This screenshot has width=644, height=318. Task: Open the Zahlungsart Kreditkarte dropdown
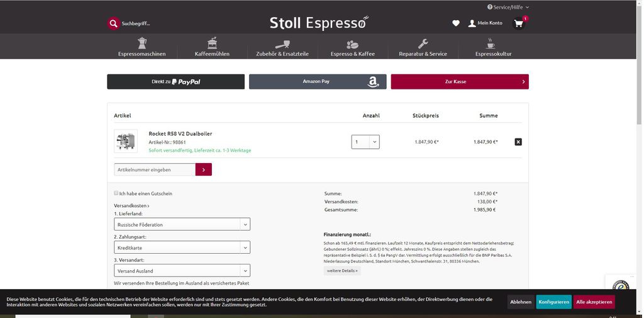click(182, 247)
